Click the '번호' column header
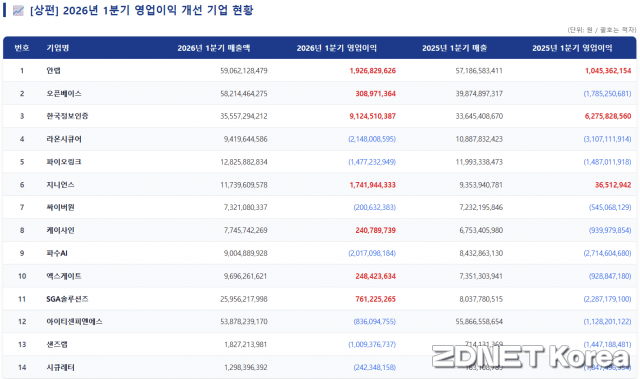Image resolution: width=640 pixels, height=379 pixels. pos(22,48)
